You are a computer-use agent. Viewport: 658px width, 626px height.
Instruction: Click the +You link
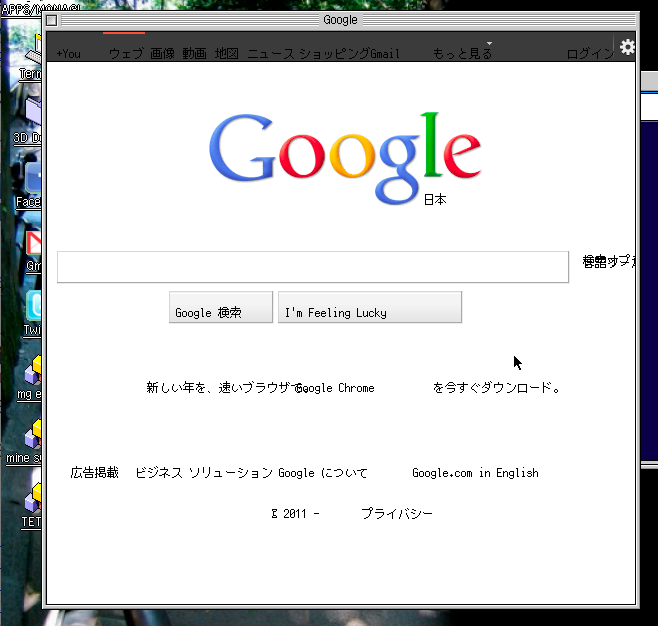click(x=68, y=54)
